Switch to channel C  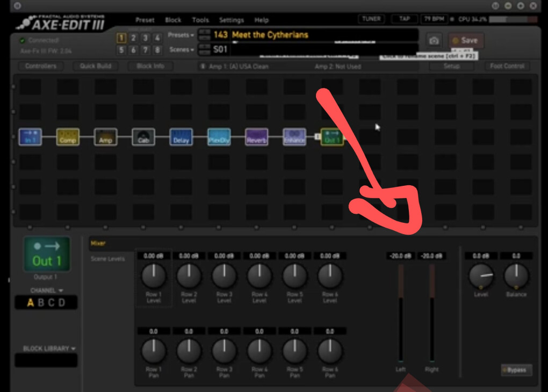52,302
